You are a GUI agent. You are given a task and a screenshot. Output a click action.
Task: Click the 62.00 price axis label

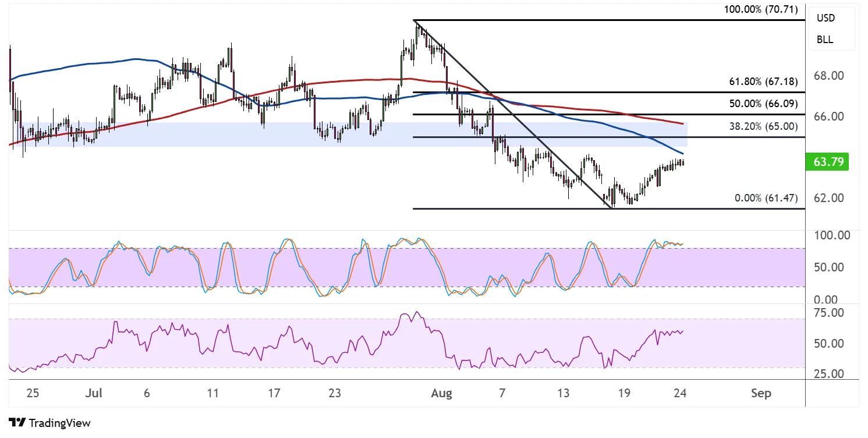828,198
